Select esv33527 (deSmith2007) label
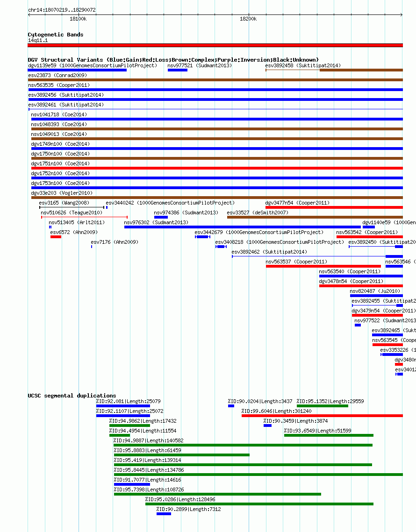This screenshot has width=416, height=532. pyautogui.click(x=258, y=213)
